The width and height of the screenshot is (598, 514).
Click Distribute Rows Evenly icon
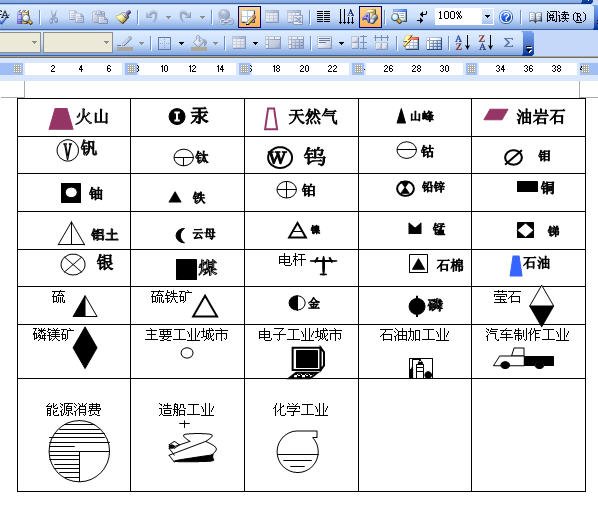[359, 43]
